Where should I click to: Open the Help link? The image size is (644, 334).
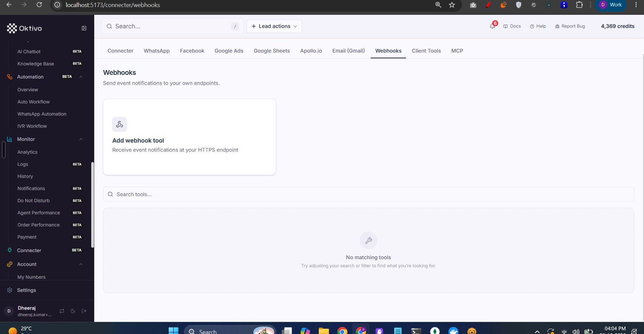538,26
